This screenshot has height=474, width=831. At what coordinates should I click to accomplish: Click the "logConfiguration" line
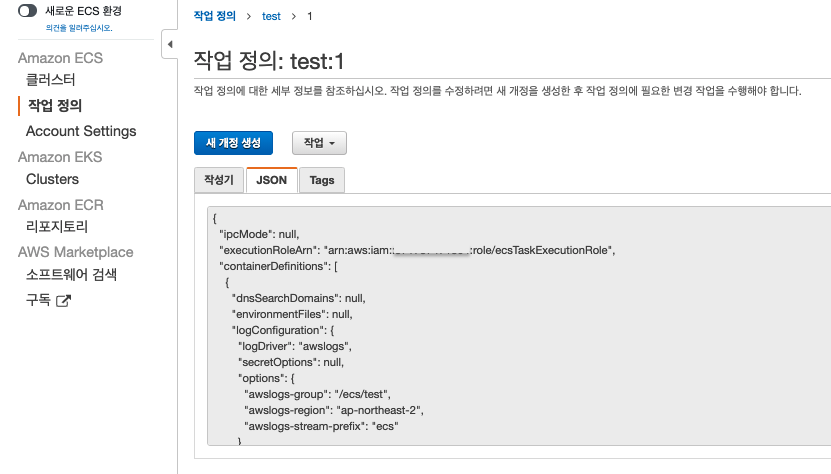(x=283, y=330)
